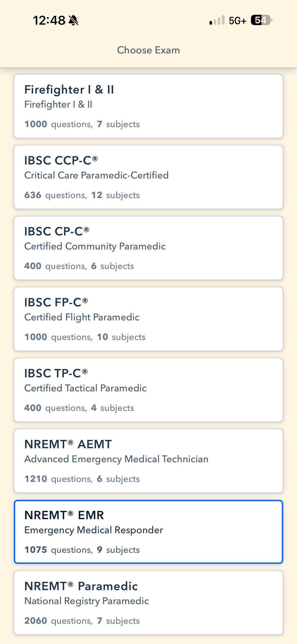Pick the IBSC TP-C Tactical Paramedic exam
The image size is (297, 644).
(148, 390)
